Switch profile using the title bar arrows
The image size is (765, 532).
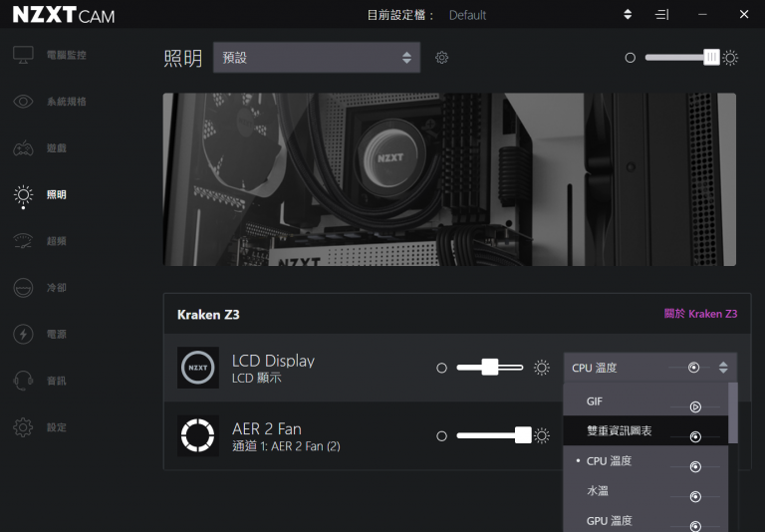pos(628,15)
